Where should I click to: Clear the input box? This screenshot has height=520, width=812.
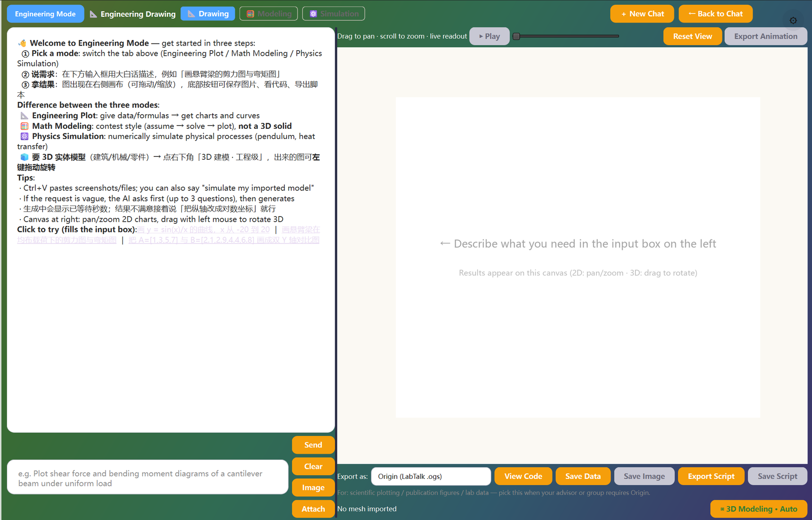pos(313,466)
